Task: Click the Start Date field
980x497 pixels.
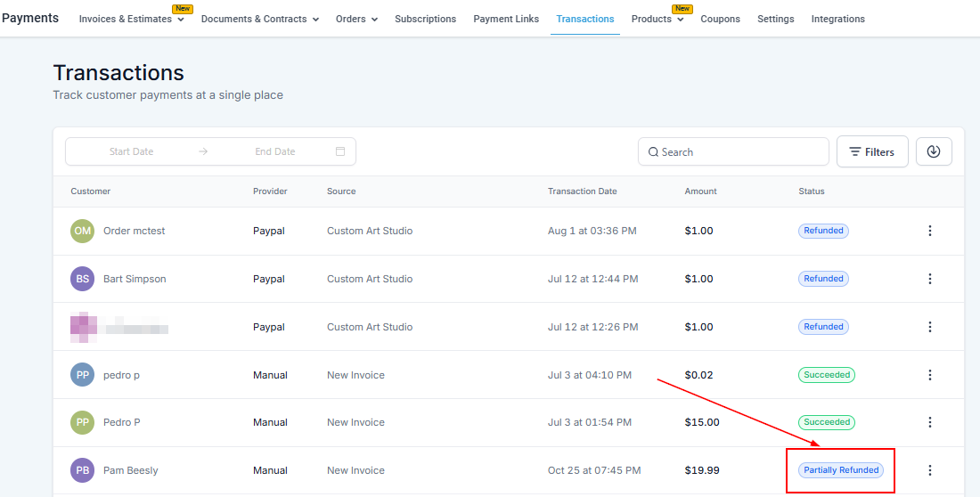Action: 132,151
